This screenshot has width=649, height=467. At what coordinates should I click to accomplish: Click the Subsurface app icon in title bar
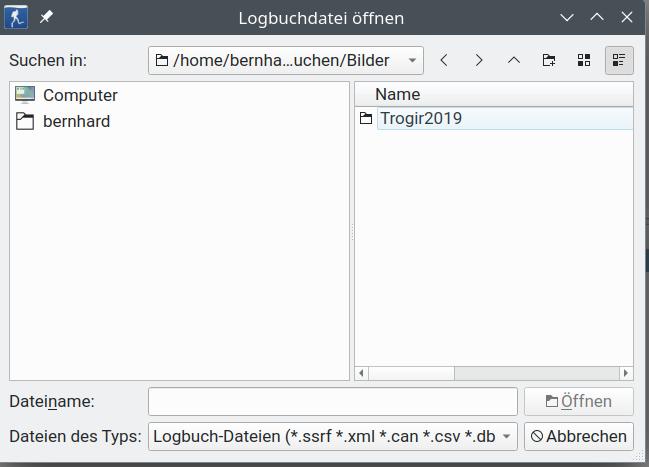pyautogui.click(x=16, y=17)
